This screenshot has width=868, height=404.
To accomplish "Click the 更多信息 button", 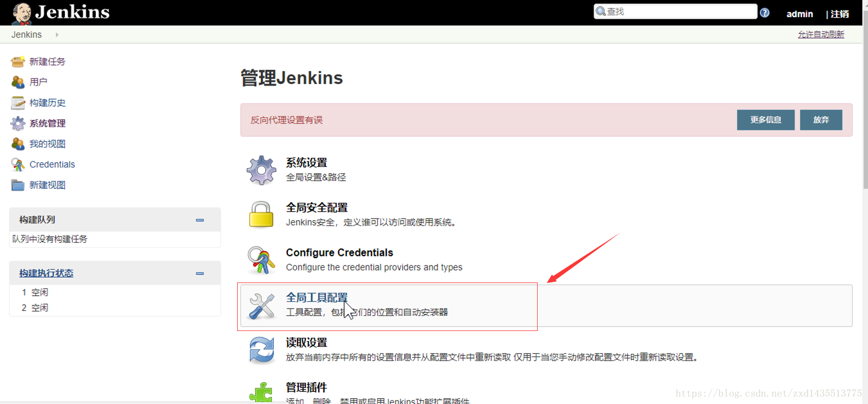I will click(x=766, y=120).
